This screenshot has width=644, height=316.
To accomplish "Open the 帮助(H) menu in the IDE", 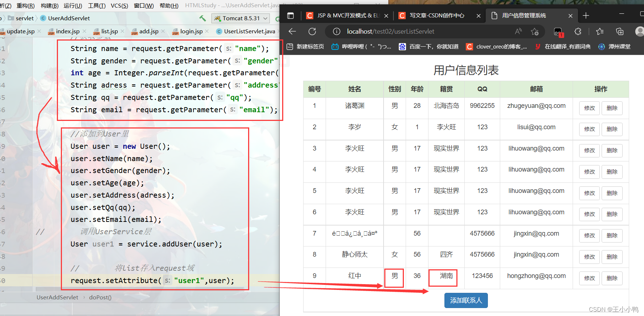I will 169,5.
